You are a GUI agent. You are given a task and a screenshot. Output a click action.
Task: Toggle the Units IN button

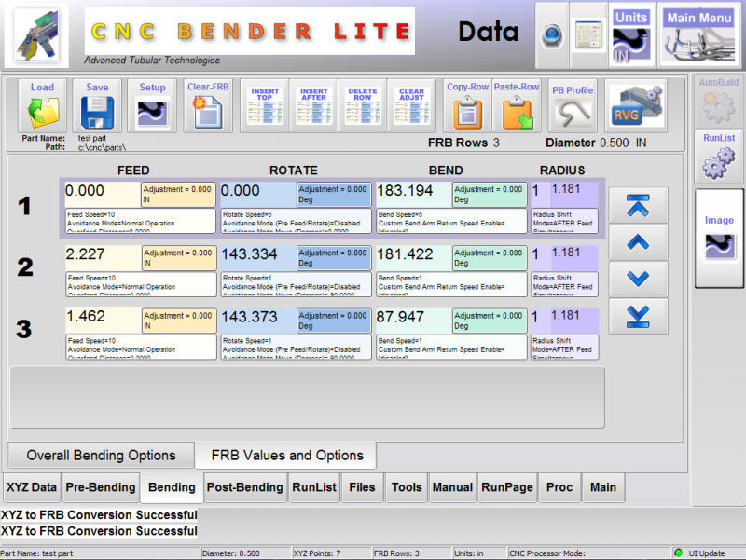pyautogui.click(x=631, y=34)
